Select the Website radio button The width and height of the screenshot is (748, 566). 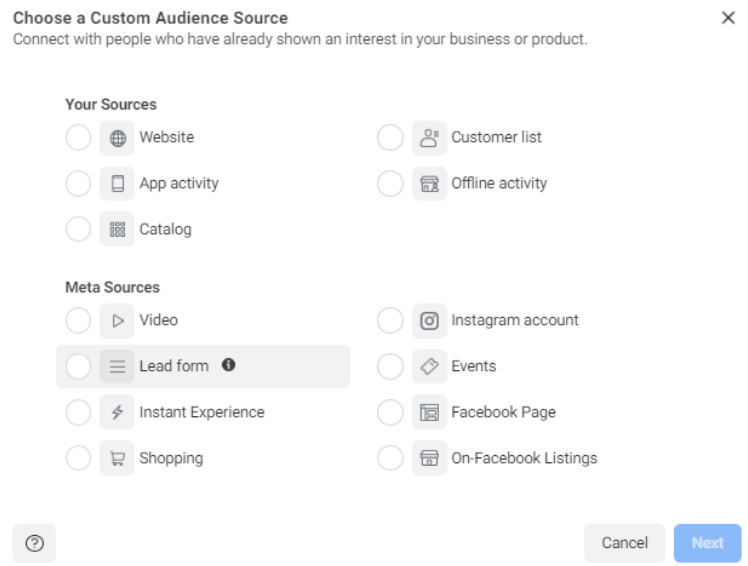78,138
